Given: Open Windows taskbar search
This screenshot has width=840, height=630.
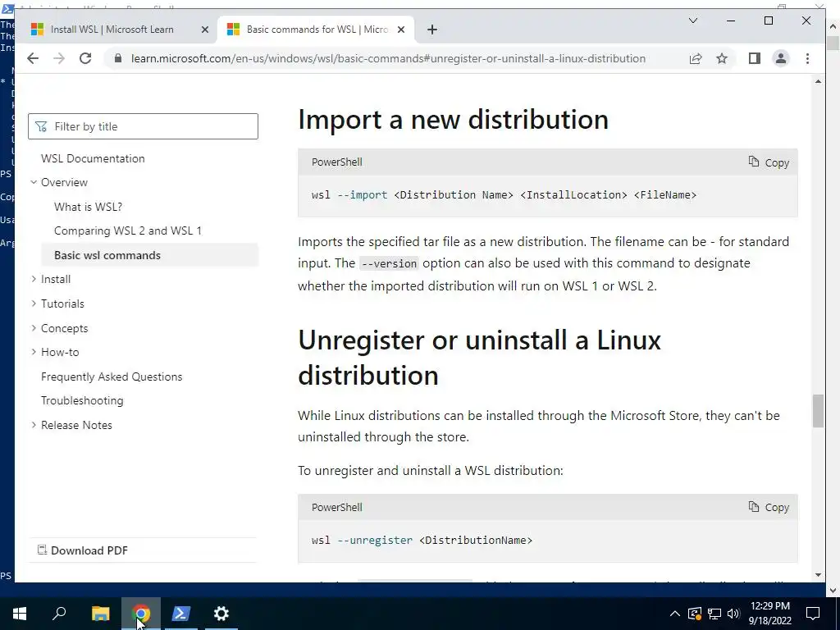Looking at the screenshot, I should pos(59,614).
